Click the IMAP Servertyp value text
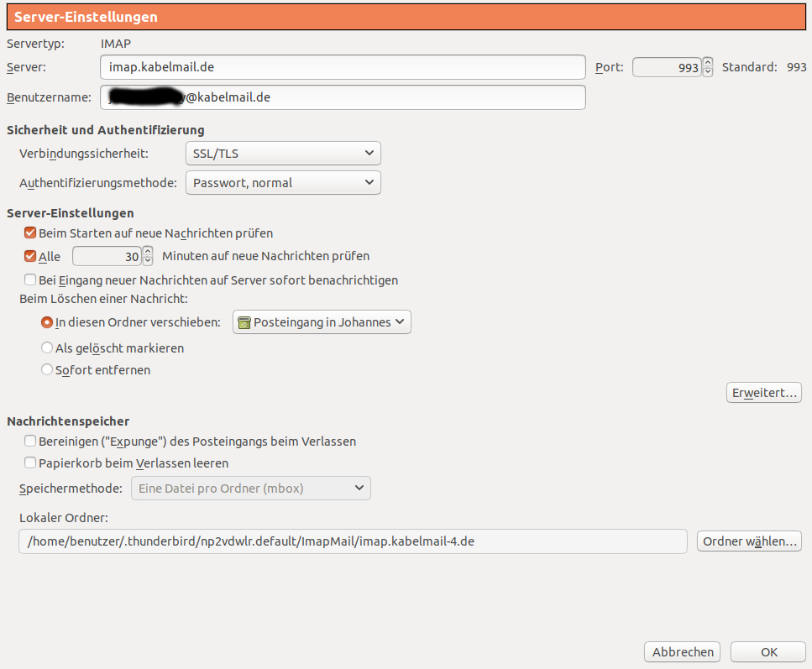The width and height of the screenshot is (812, 669). 116,44
